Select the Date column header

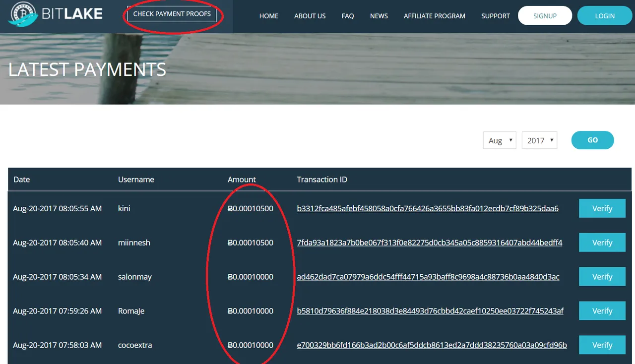tap(22, 180)
